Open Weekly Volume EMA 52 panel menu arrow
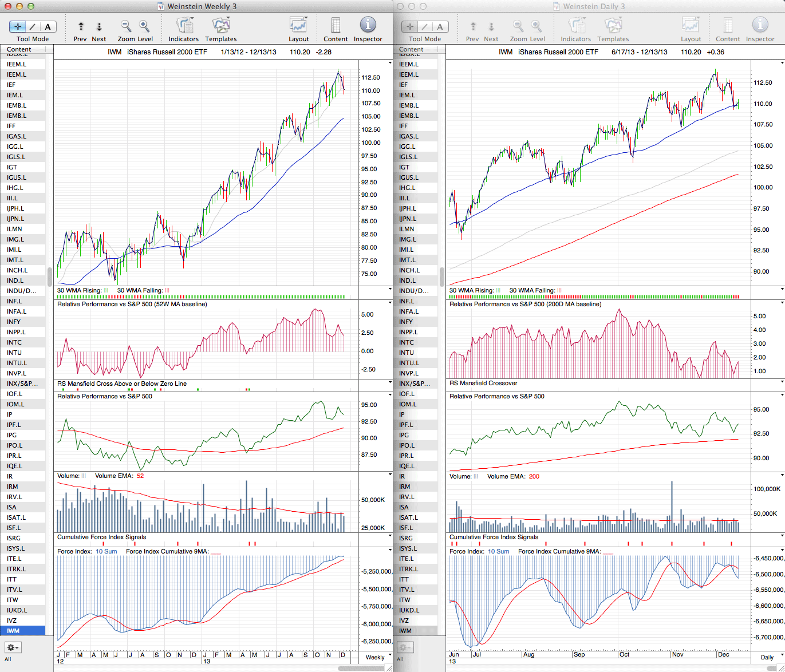Screen dimensions: 785x672 tap(390, 475)
